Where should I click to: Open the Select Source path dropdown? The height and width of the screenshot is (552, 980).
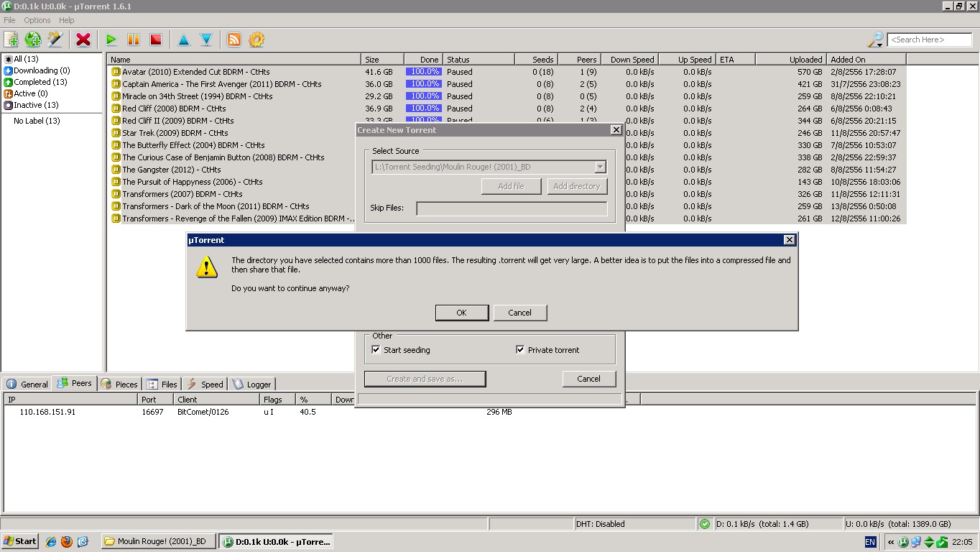[600, 167]
